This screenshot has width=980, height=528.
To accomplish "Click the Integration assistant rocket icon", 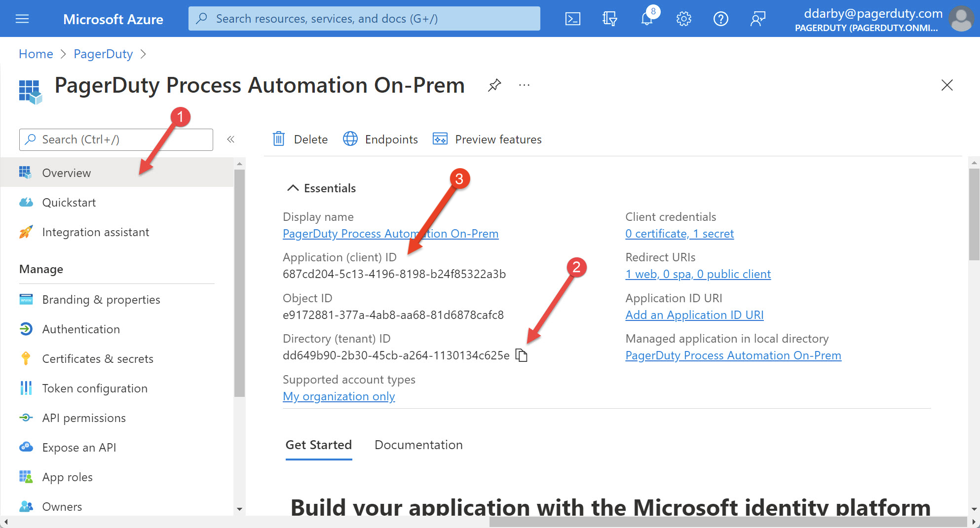I will pos(26,232).
